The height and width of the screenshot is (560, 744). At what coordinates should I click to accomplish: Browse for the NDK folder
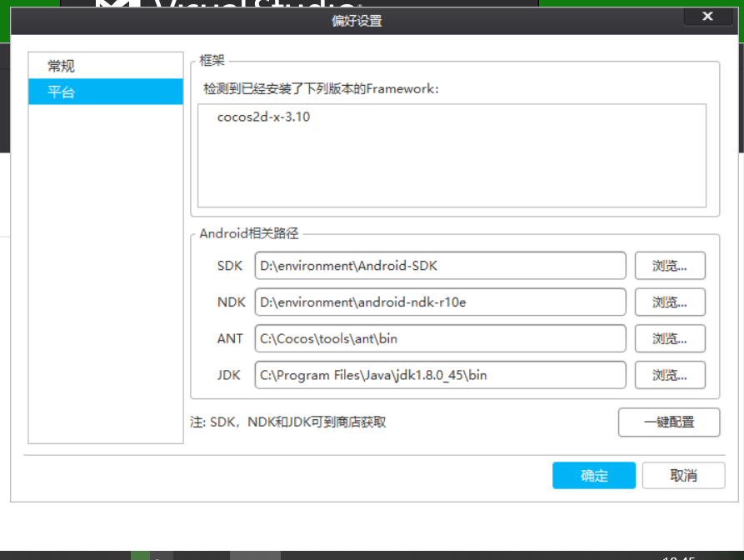click(x=670, y=302)
